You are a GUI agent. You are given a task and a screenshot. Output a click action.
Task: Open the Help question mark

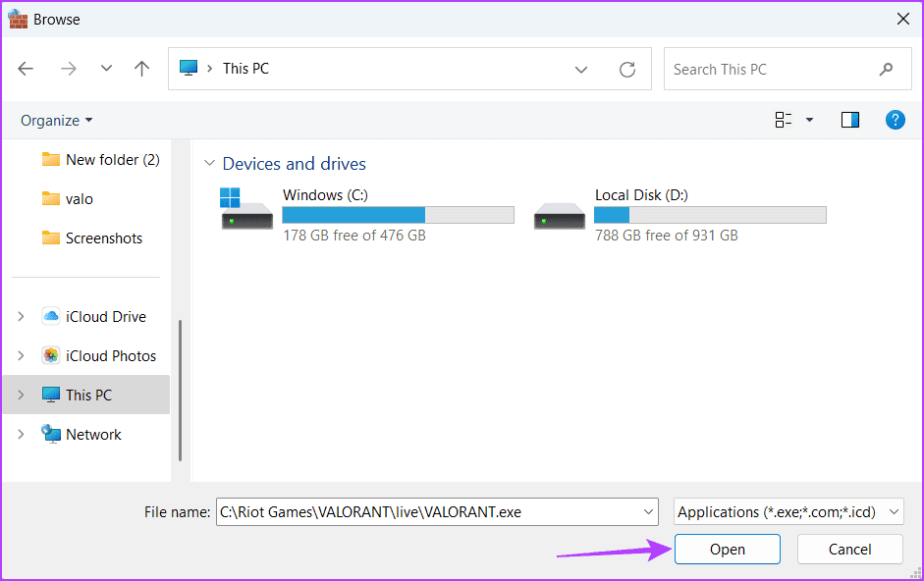895,120
